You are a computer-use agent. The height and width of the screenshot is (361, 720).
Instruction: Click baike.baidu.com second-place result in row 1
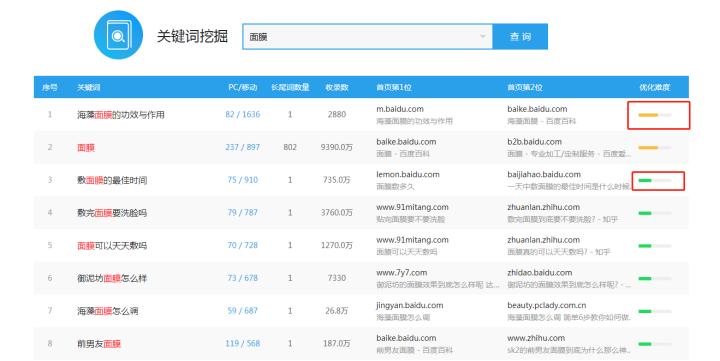pyautogui.click(x=537, y=109)
